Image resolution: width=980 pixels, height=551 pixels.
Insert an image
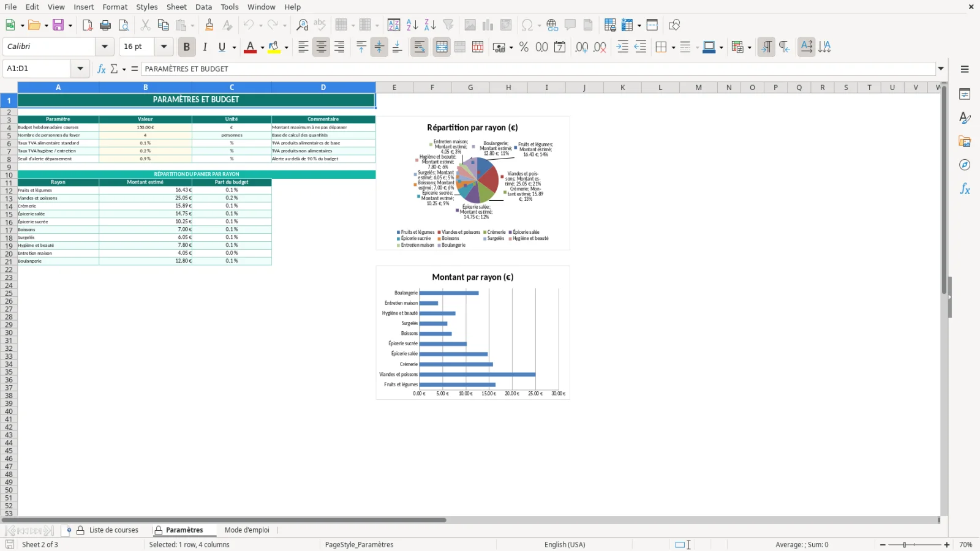(470, 25)
